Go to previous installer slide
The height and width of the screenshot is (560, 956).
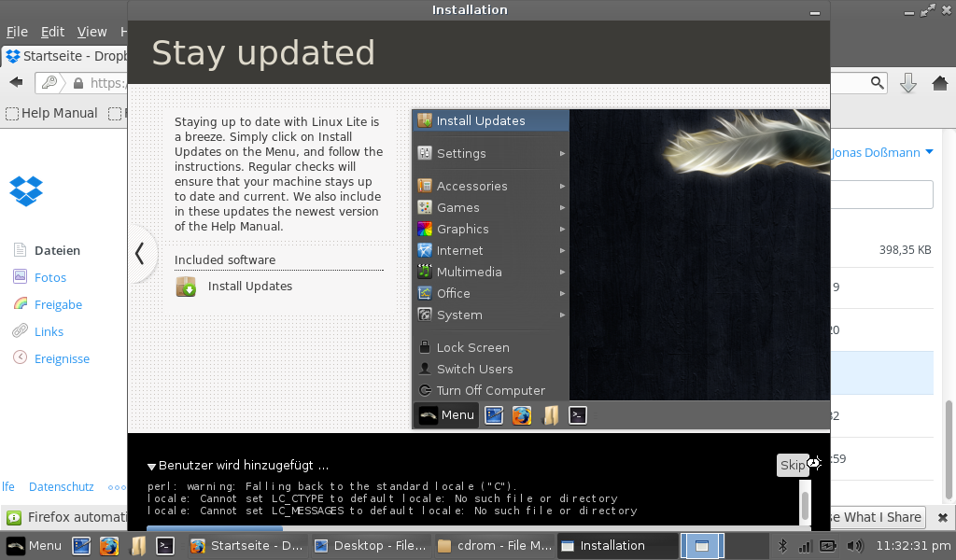coord(140,253)
